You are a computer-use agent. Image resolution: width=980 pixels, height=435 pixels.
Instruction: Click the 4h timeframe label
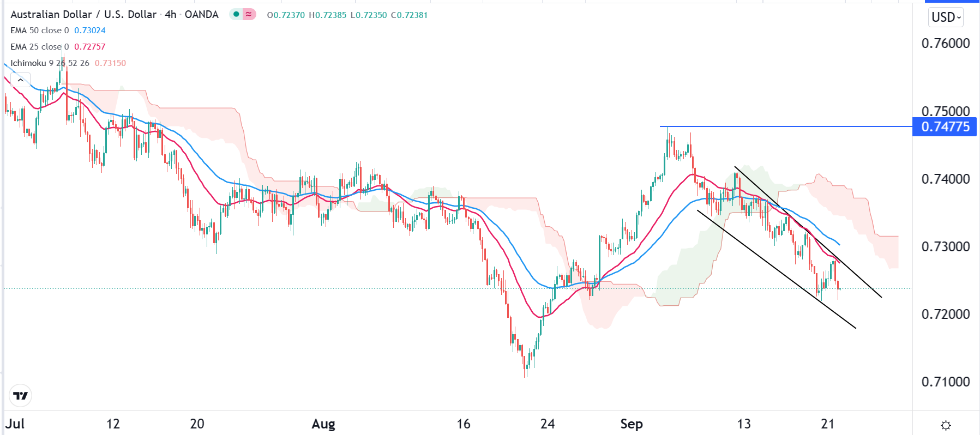(x=171, y=15)
